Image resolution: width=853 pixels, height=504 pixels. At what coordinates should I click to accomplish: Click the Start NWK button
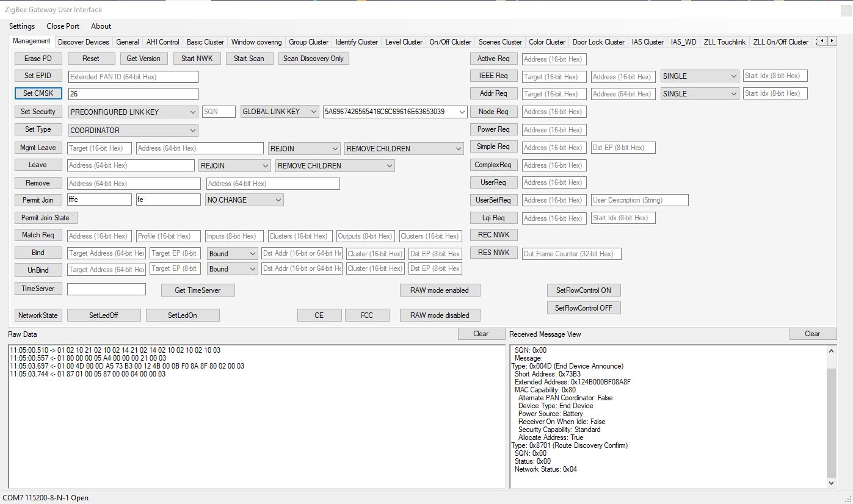coord(196,59)
